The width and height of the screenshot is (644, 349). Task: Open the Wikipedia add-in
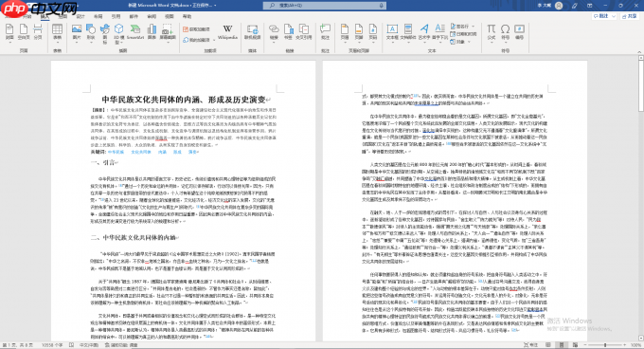[x=227, y=32]
